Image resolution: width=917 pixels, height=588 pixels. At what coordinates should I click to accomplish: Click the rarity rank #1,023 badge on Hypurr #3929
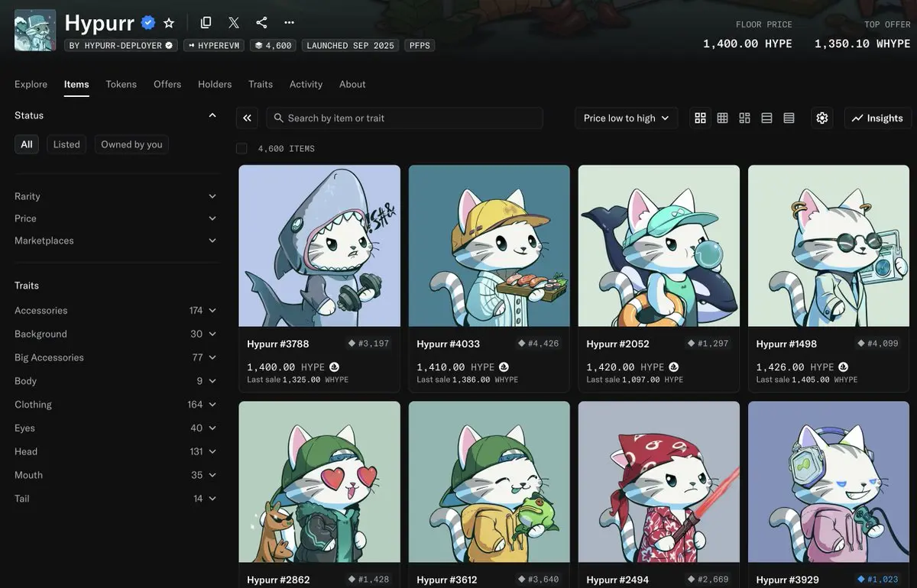877,580
